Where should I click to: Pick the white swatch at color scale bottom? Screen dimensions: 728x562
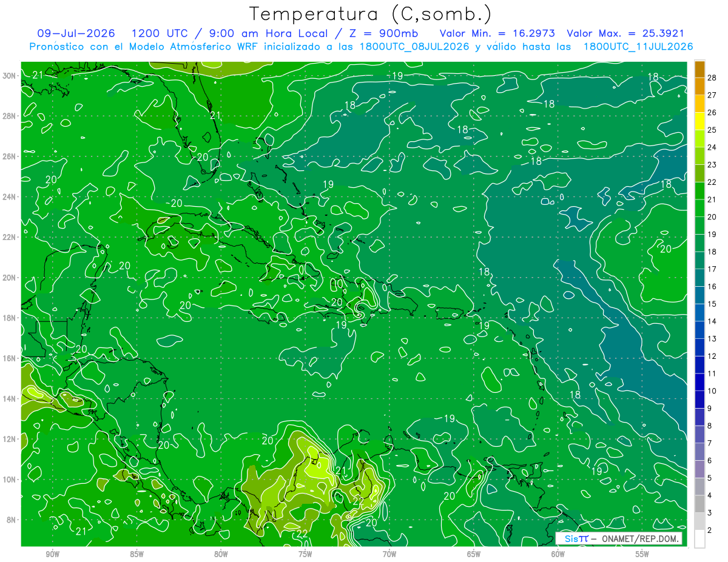point(699,539)
